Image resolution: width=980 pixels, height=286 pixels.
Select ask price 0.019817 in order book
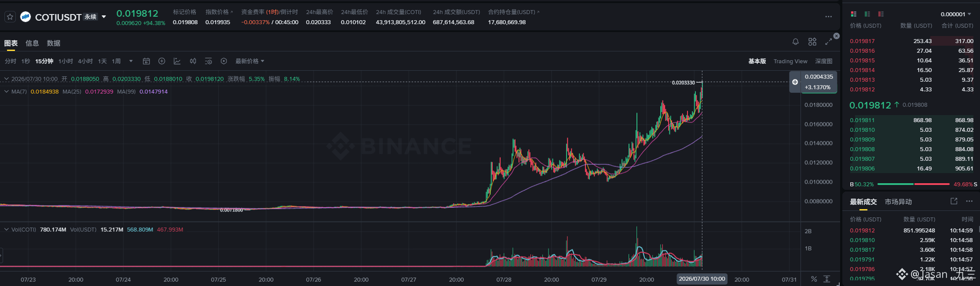pos(862,41)
